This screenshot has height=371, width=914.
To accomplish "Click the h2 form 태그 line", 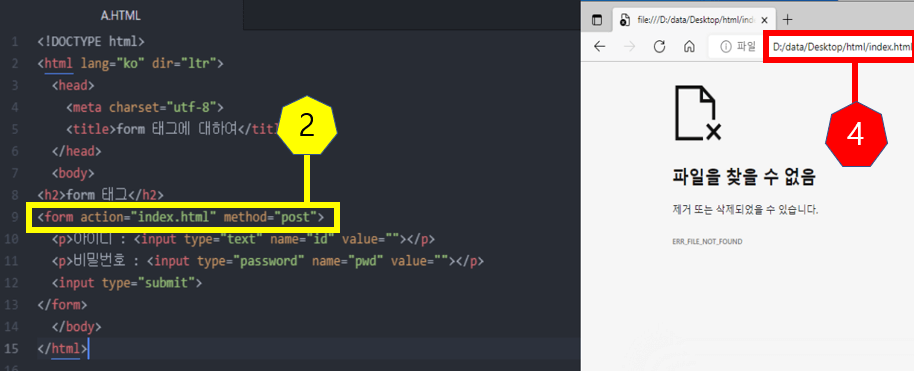I will tap(100, 195).
